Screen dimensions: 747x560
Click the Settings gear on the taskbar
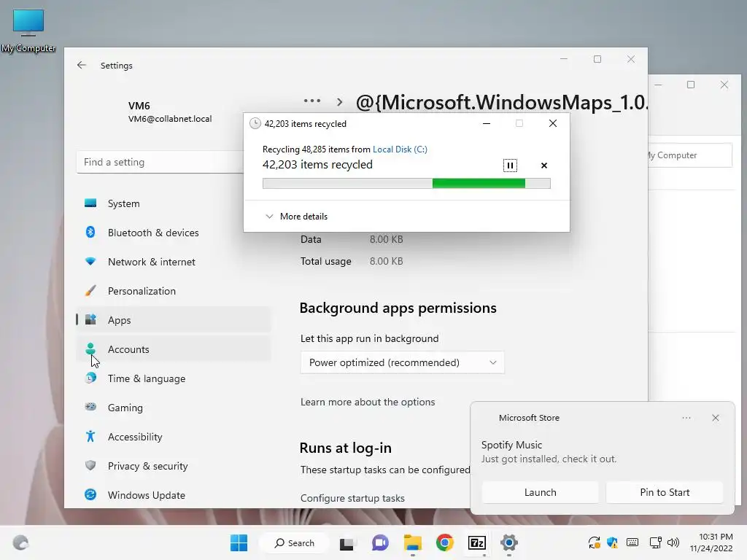pos(508,542)
